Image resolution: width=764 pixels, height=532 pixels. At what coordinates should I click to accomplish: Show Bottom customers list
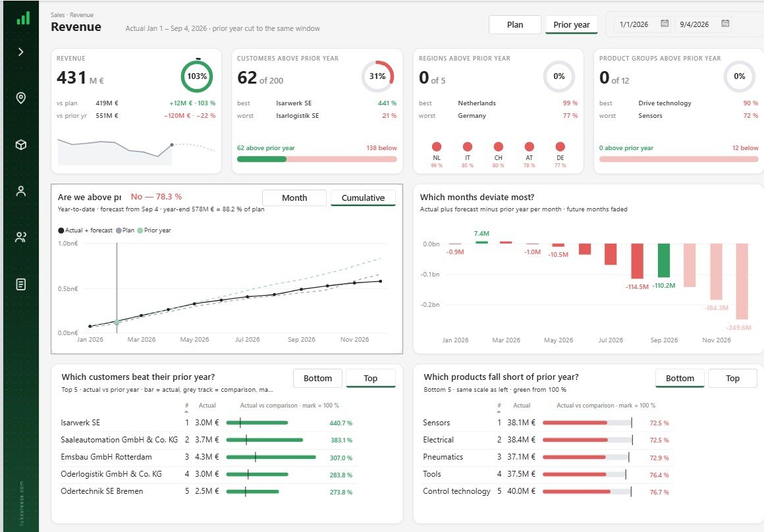317,378
